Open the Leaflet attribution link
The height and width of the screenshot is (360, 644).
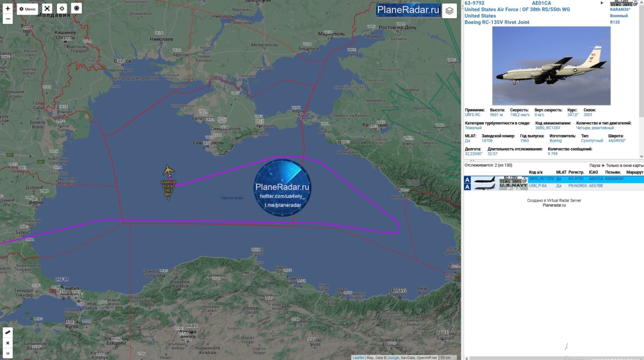(358, 358)
